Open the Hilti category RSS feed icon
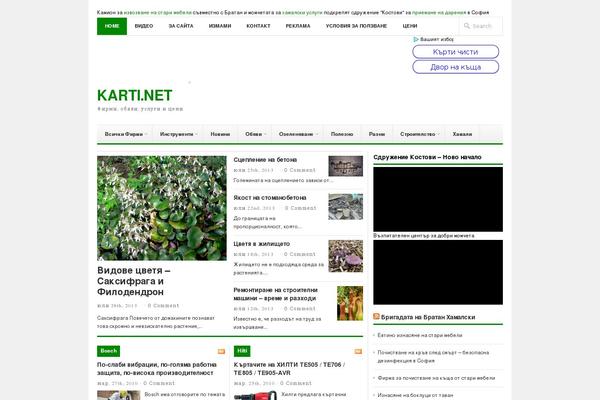 pos(358,351)
